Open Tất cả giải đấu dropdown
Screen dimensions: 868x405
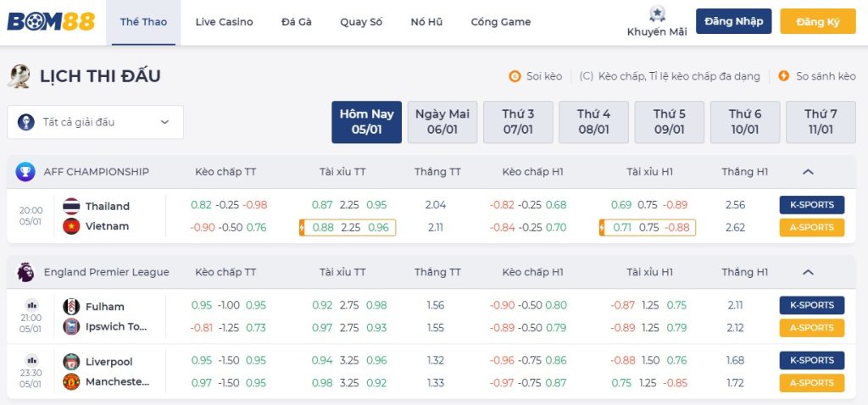(95, 122)
